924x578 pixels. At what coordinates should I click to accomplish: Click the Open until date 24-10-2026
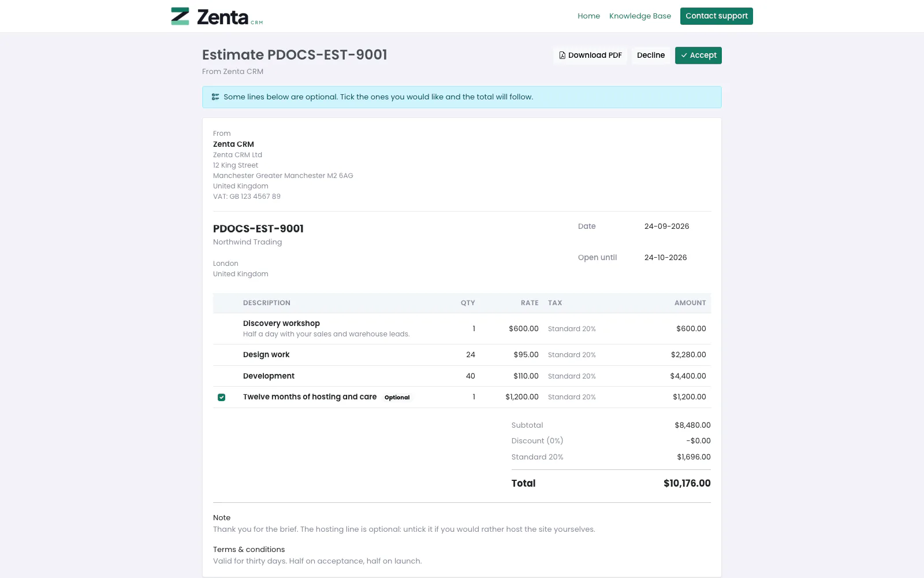pyautogui.click(x=665, y=258)
